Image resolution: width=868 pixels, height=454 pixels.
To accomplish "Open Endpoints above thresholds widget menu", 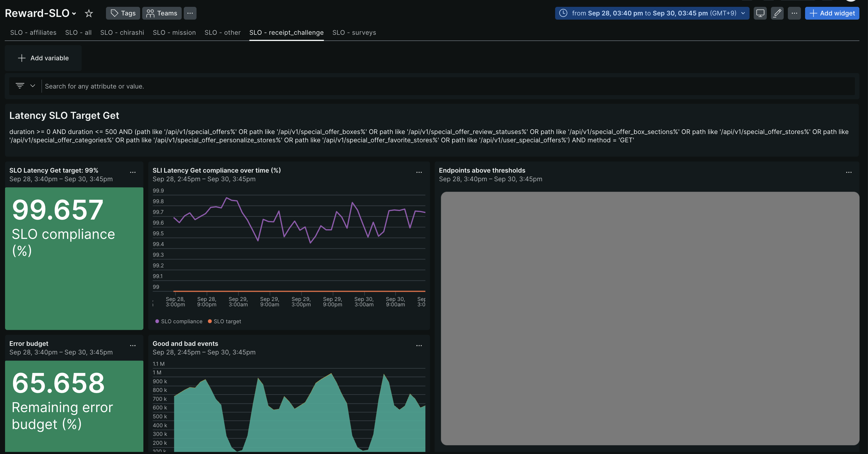I will pyautogui.click(x=848, y=172).
